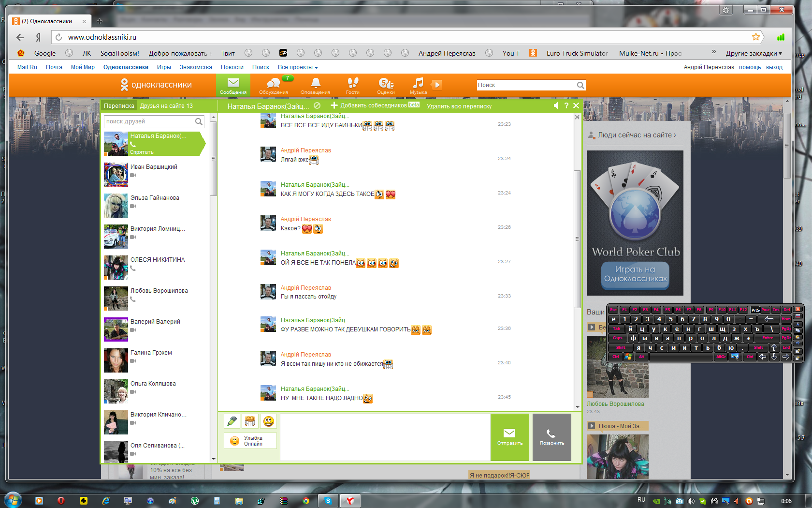This screenshot has height=508, width=812.
Task: Open Почта link
Action: pyautogui.click(x=54, y=67)
